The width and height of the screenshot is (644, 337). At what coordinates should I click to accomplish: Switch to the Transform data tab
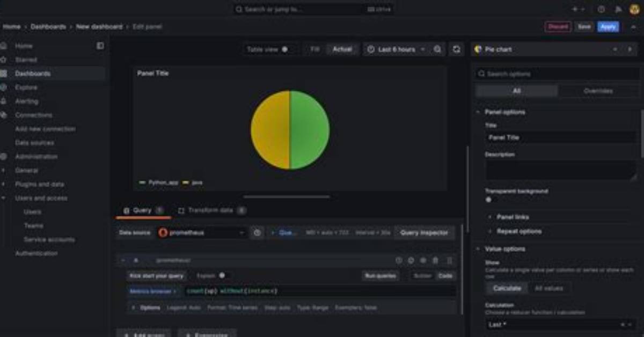(212, 211)
